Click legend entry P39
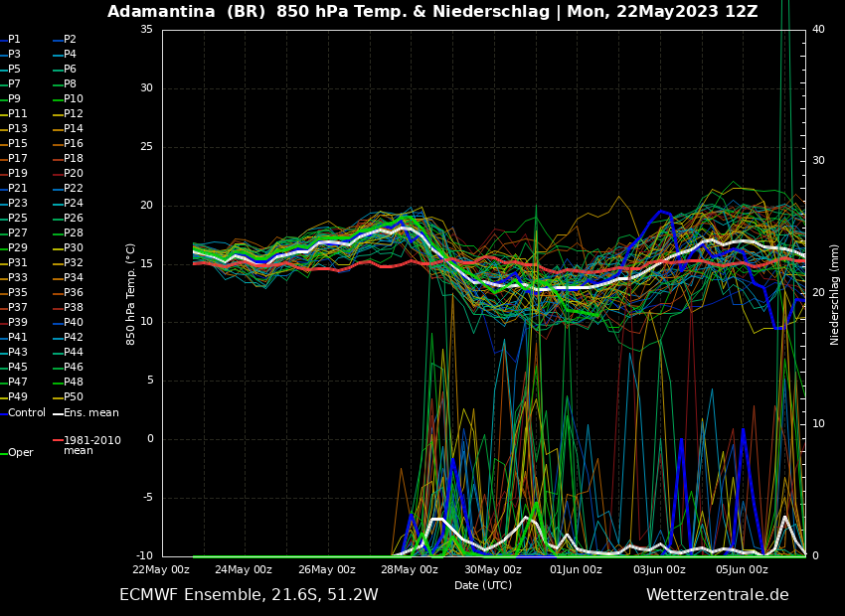The image size is (845, 616). coord(14,323)
